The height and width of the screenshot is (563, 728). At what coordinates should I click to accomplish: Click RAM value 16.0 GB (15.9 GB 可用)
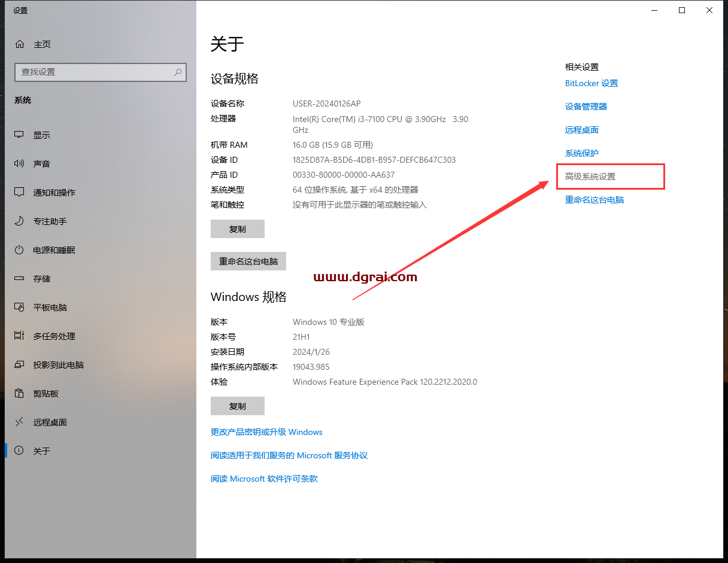[x=333, y=145]
